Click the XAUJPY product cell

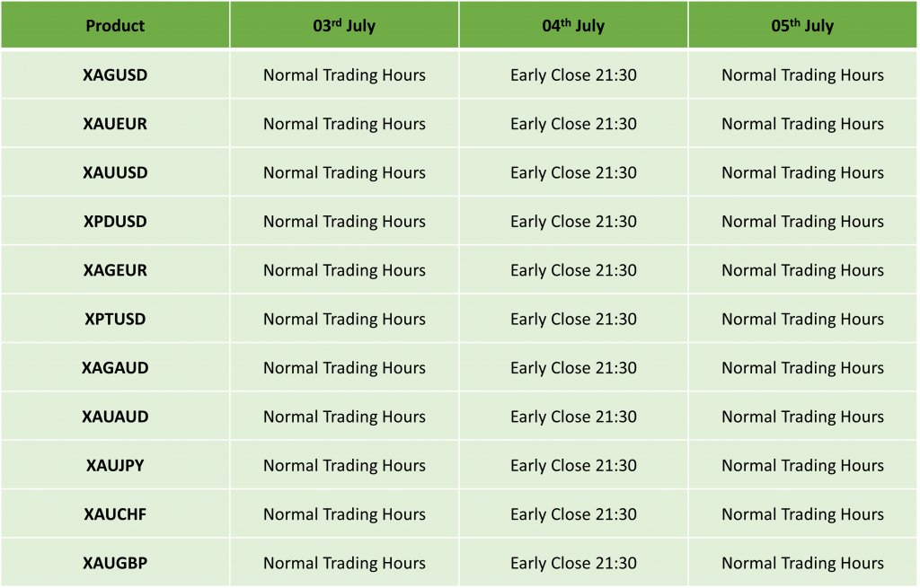point(115,466)
